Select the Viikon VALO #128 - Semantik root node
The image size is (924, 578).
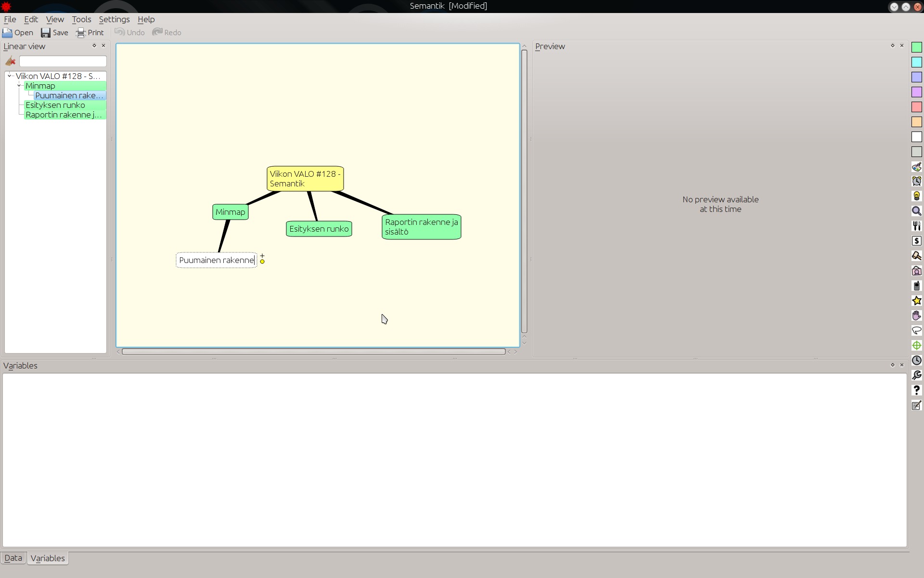coord(305,179)
